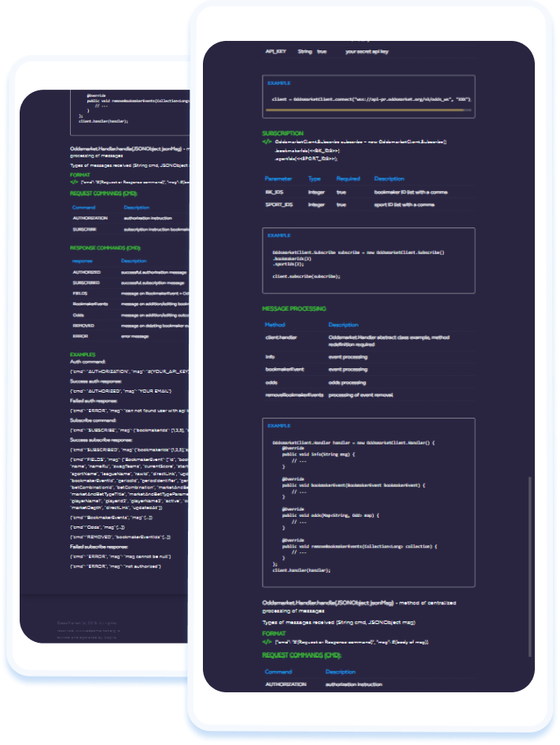Click the FORMAT heading in front tablet
Viewport: 560px width, 745px height.
point(274,633)
